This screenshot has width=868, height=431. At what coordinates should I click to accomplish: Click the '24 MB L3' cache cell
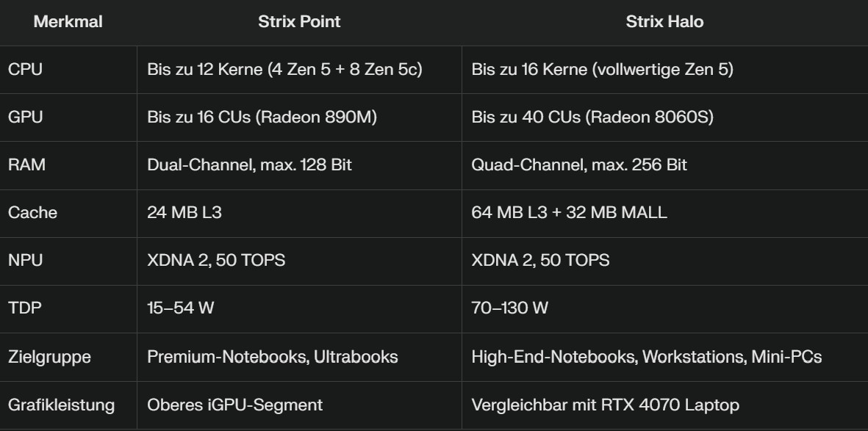tap(184, 213)
